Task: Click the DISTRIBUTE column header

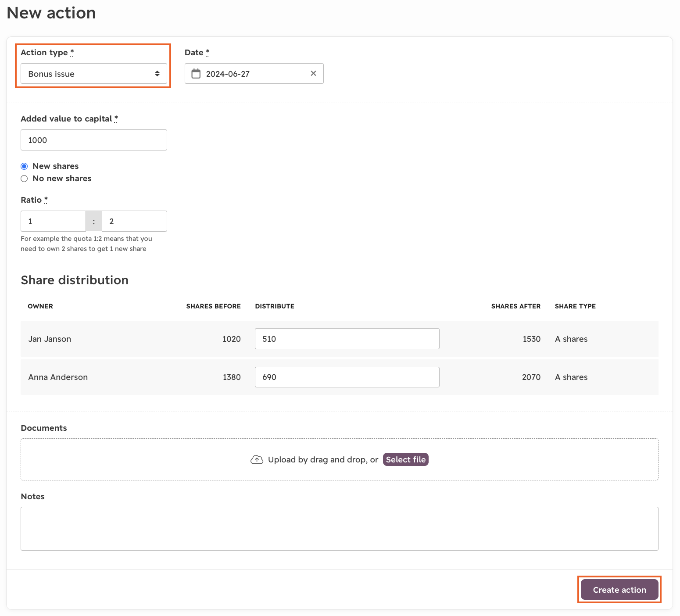Action: tap(275, 306)
